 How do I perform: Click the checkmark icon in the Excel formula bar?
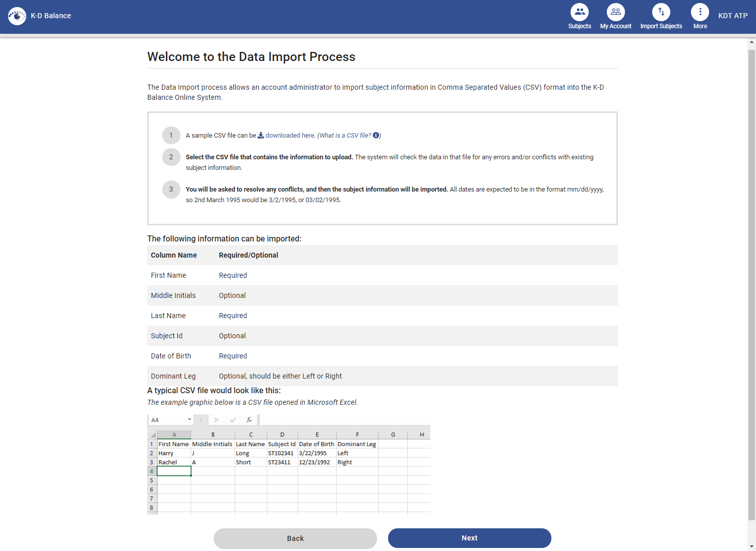click(233, 419)
